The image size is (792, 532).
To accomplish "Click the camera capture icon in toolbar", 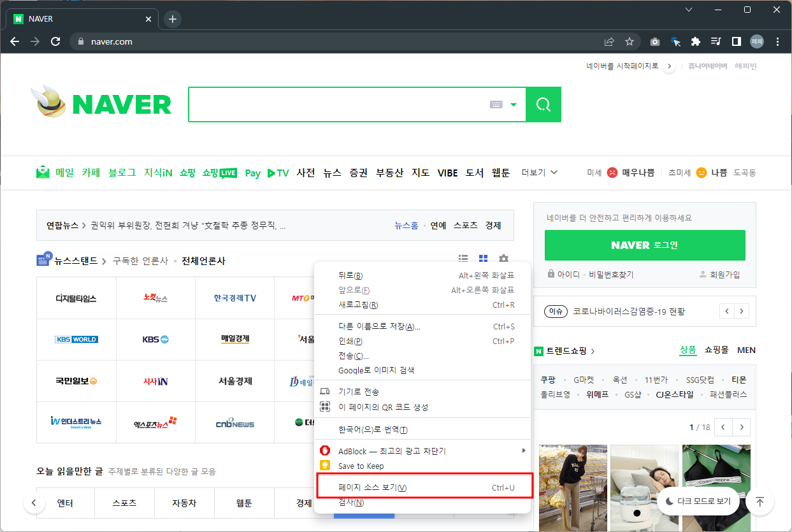I will pyautogui.click(x=654, y=41).
